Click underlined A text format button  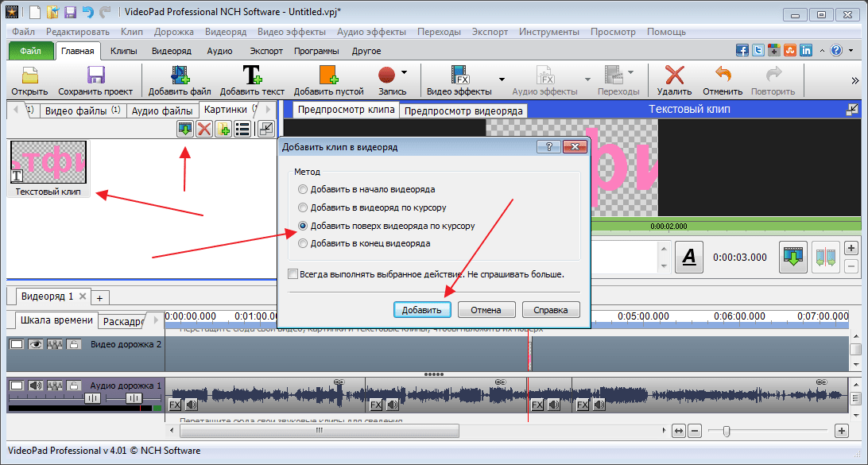pyautogui.click(x=689, y=257)
